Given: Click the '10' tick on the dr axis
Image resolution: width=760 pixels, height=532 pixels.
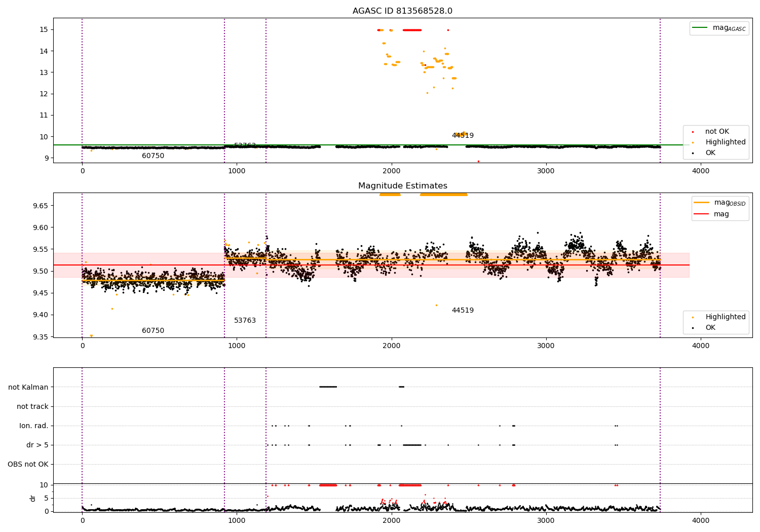Looking at the screenshot, I should pos(45,485).
